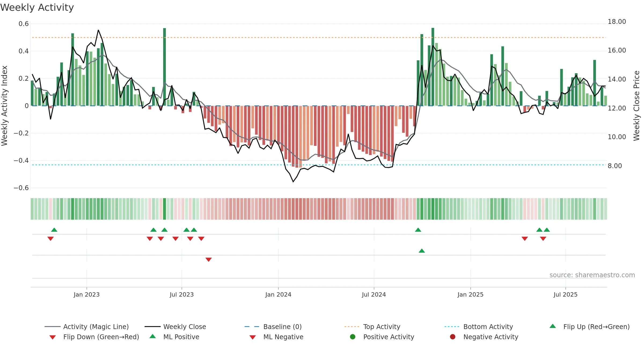Viewport: 644px width, 362px height.
Task: Toggle the Bottom Activity legend entry
Action: (479, 327)
